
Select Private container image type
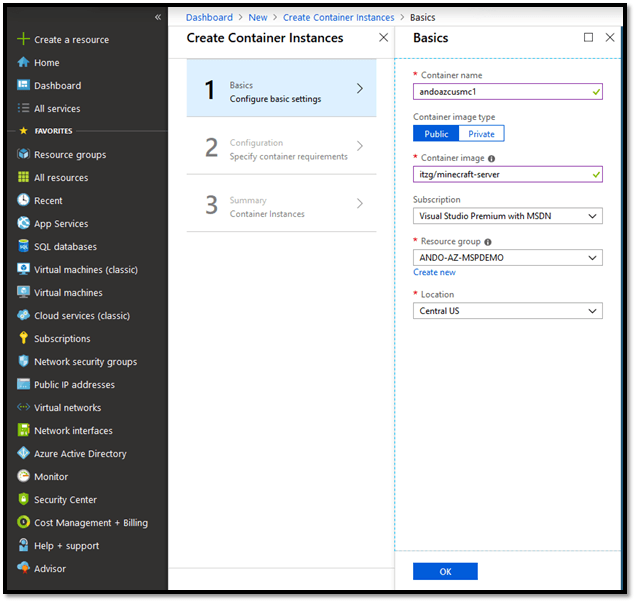481,134
